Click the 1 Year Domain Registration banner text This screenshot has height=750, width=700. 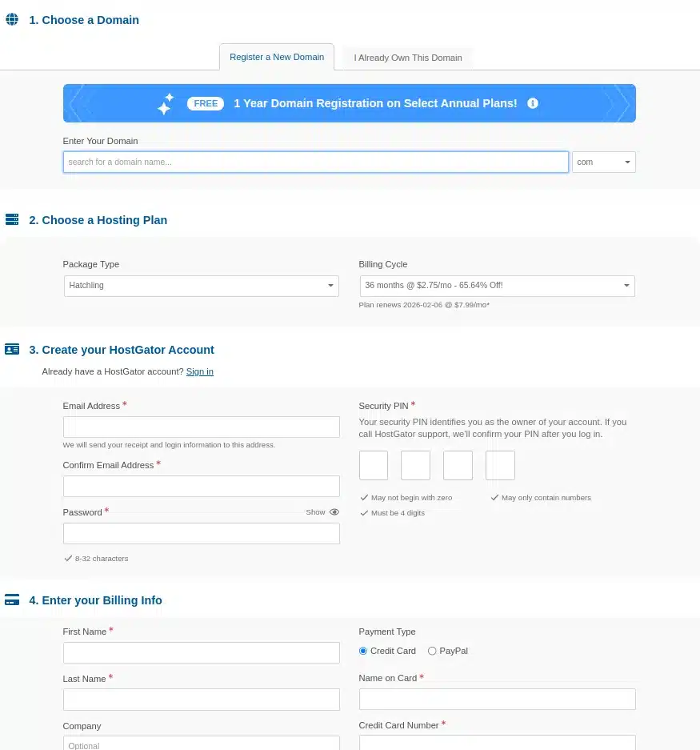point(375,103)
